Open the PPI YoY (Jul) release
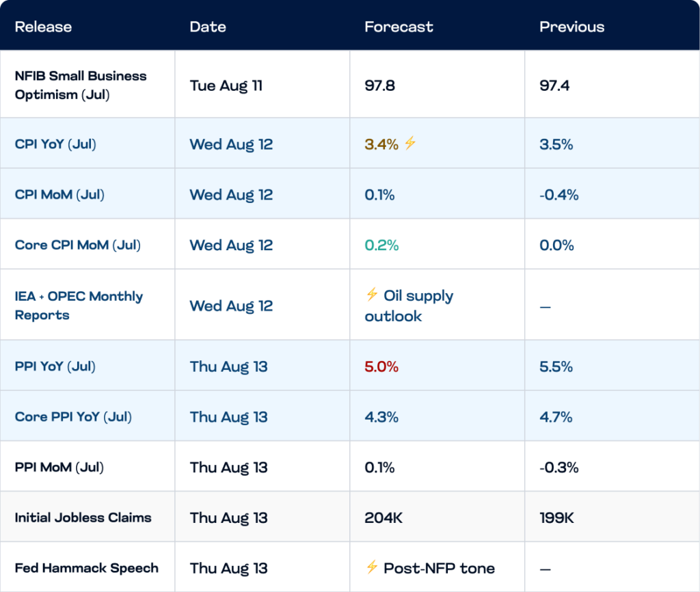 click(55, 366)
